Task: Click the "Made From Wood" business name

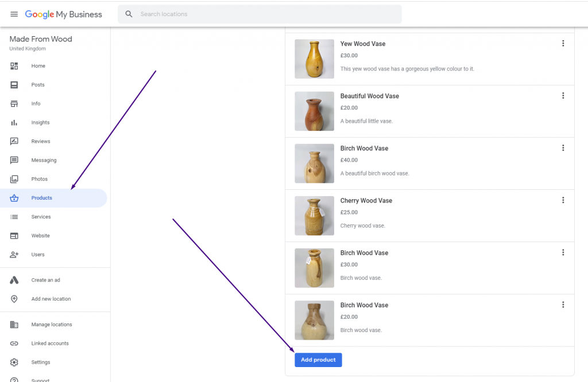Action: (x=41, y=39)
